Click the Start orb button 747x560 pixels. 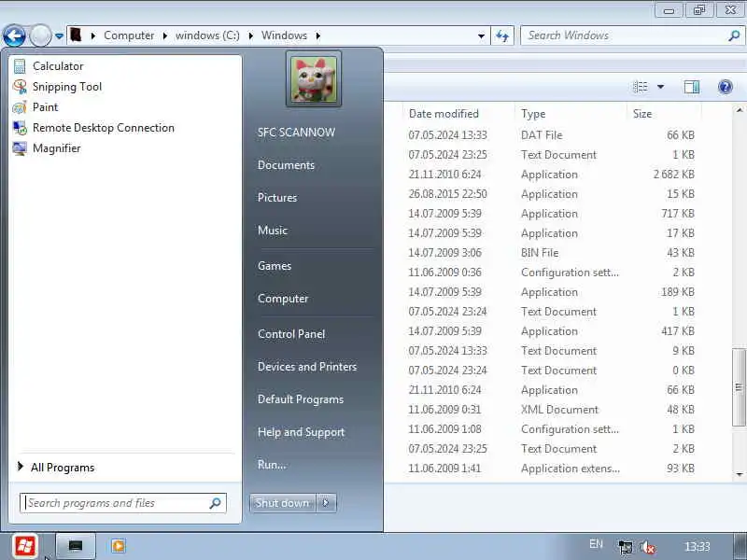pyautogui.click(x=24, y=546)
